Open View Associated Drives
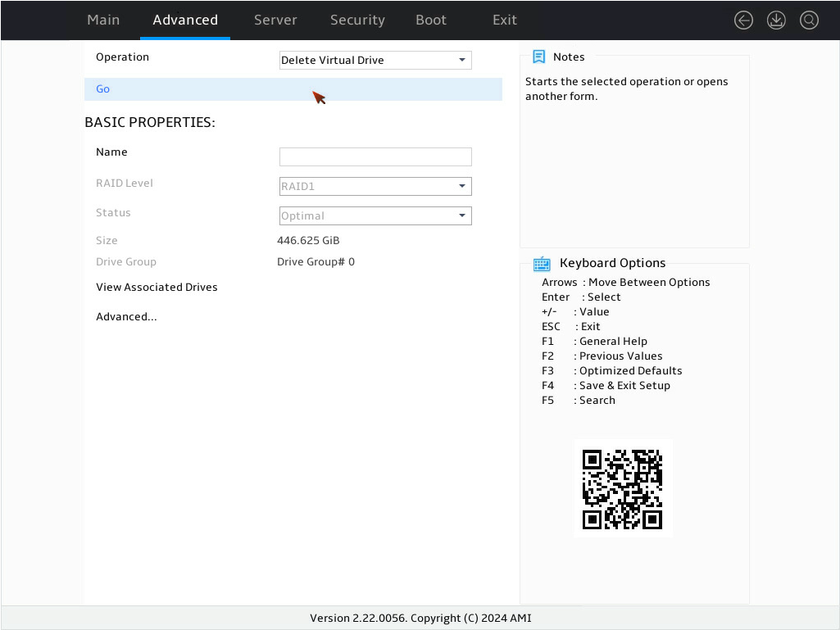The height and width of the screenshot is (630, 840). point(157,287)
